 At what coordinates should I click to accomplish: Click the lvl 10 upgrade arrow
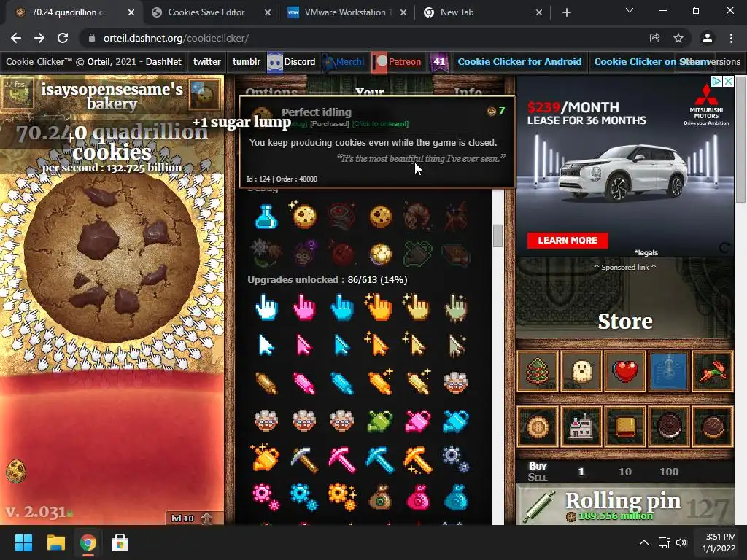point(206,518)
